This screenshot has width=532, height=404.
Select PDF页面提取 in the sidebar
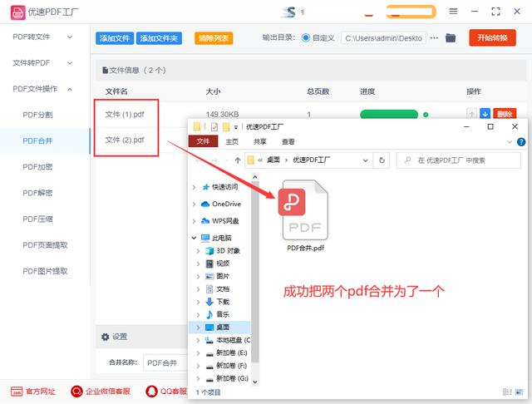click(45, 245)
